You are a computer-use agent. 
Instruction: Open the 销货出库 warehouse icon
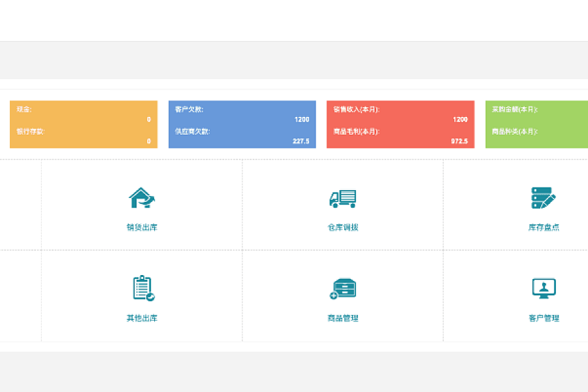142,198
